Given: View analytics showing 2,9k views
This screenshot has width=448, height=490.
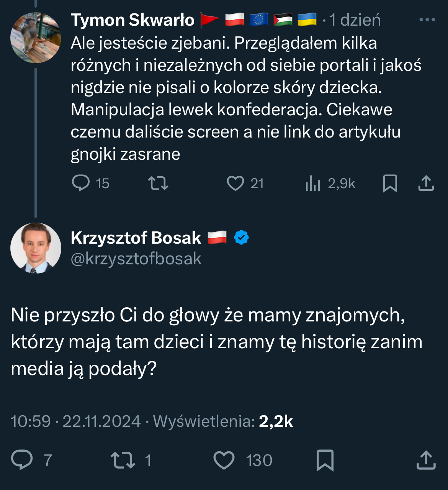Looking at the screenshot, I should click(x=313, y=184).
